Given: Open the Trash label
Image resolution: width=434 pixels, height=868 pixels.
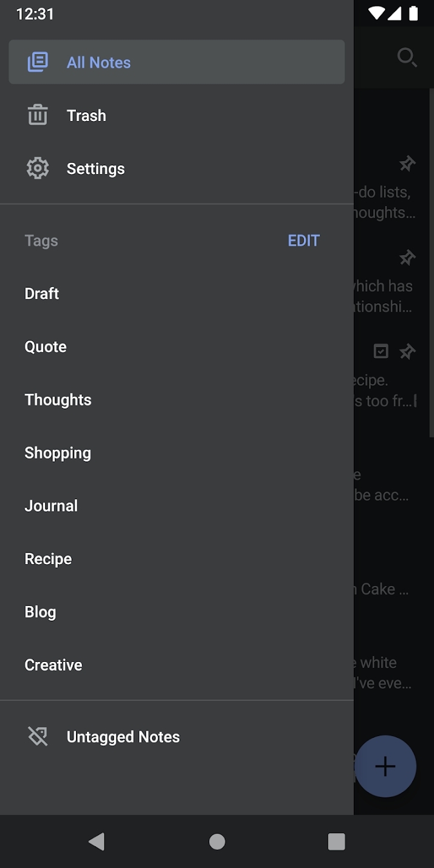Looking at the screenshot, I should point(86,115).
